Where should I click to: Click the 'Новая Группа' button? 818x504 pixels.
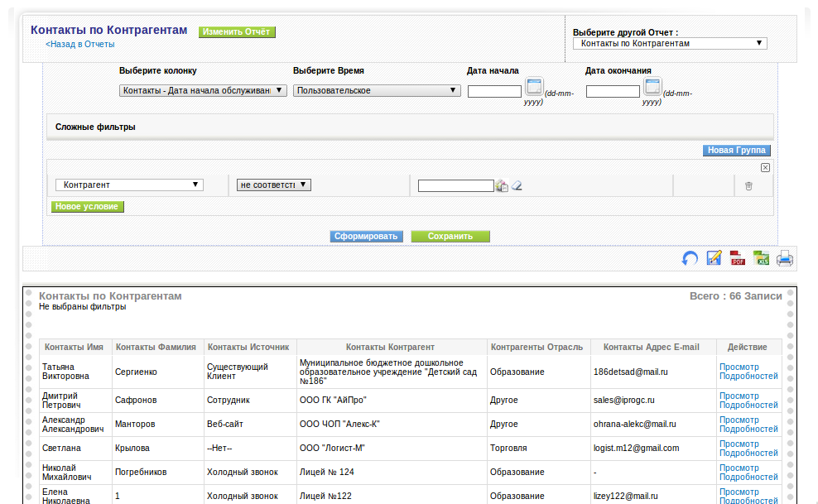[736, 150]
